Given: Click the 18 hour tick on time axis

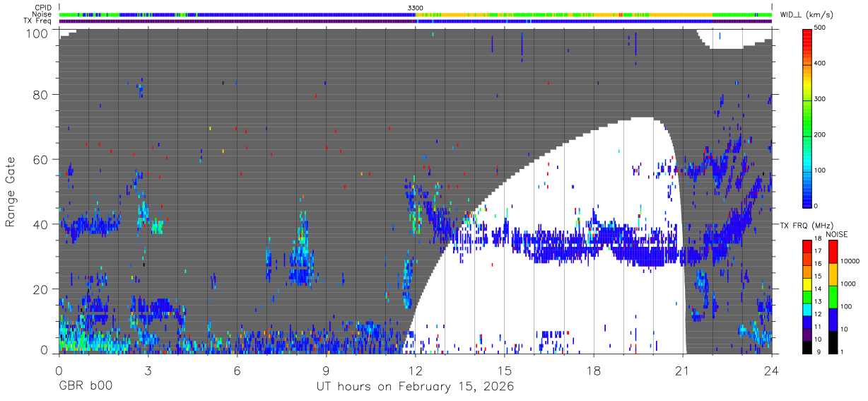Looking at the screenshot, I should (x=594, y=371).
